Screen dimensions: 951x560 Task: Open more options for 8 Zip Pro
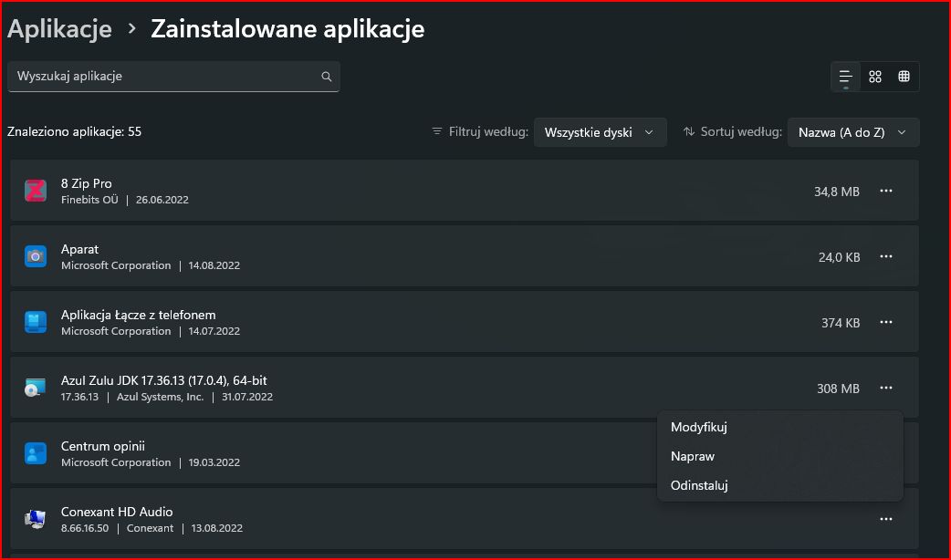(886, 191)
